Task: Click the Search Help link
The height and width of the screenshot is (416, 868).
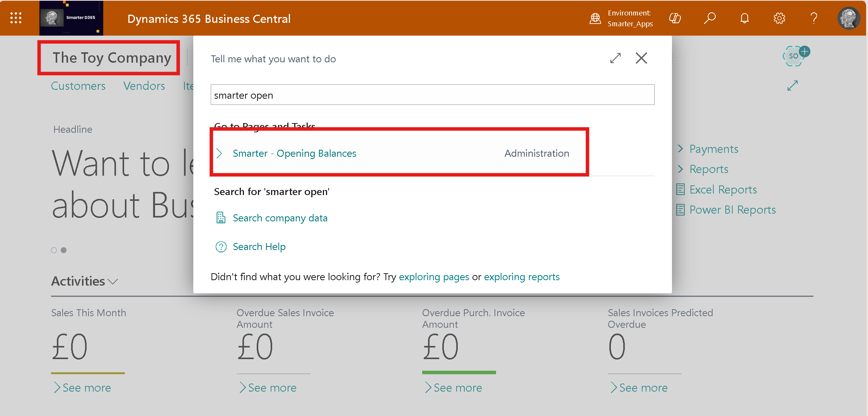Action: (259, 247)
